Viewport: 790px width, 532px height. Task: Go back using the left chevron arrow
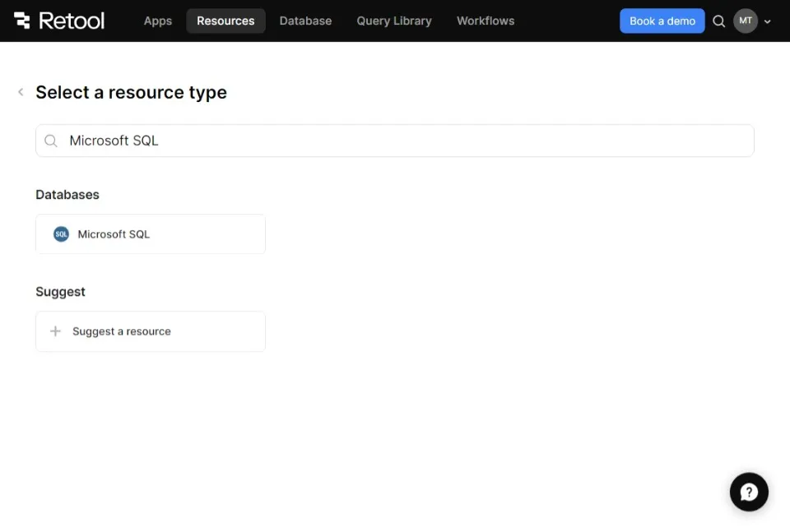(x=21, y=92)
